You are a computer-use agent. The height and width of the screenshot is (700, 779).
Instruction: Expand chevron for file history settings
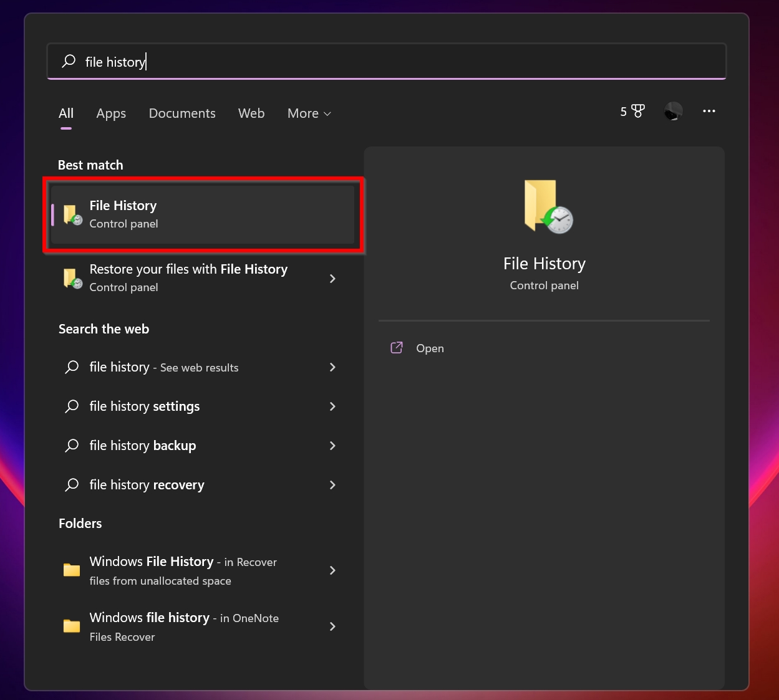(332, 406)
